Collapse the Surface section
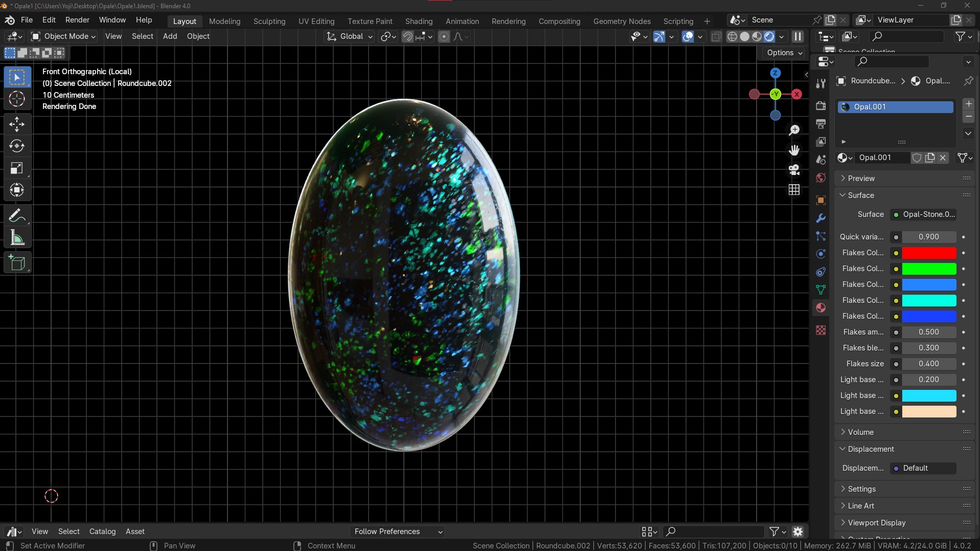Image resolution: width=980 pixels, height=551 pixels. coord(861,195)
